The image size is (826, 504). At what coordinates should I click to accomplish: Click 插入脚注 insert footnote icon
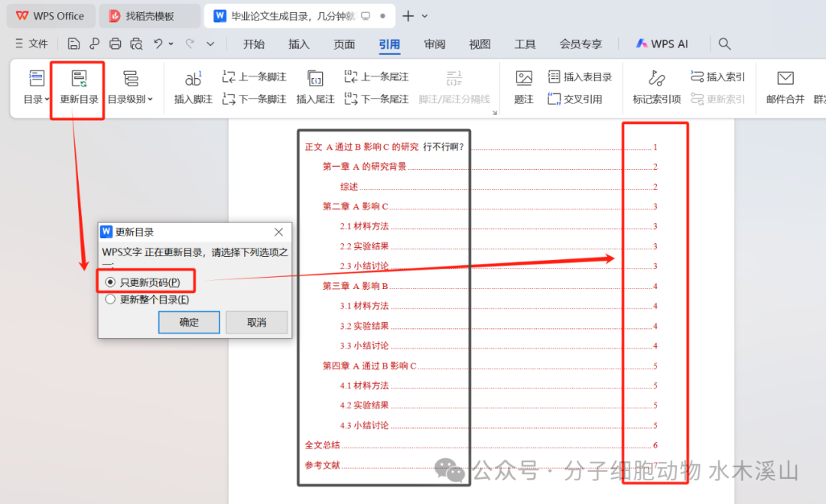(x=193, y=87)
